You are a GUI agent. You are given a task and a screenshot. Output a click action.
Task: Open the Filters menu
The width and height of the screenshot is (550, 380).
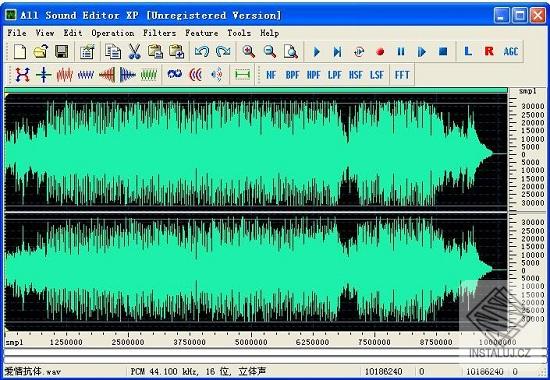point(159,33)
